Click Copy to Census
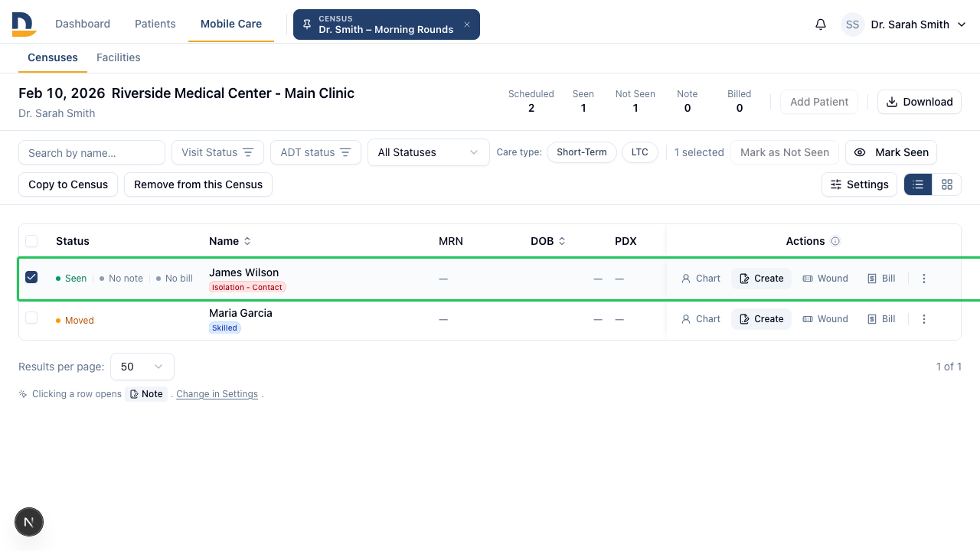Viewport: 980px width, 551px height. pos(68,184)
